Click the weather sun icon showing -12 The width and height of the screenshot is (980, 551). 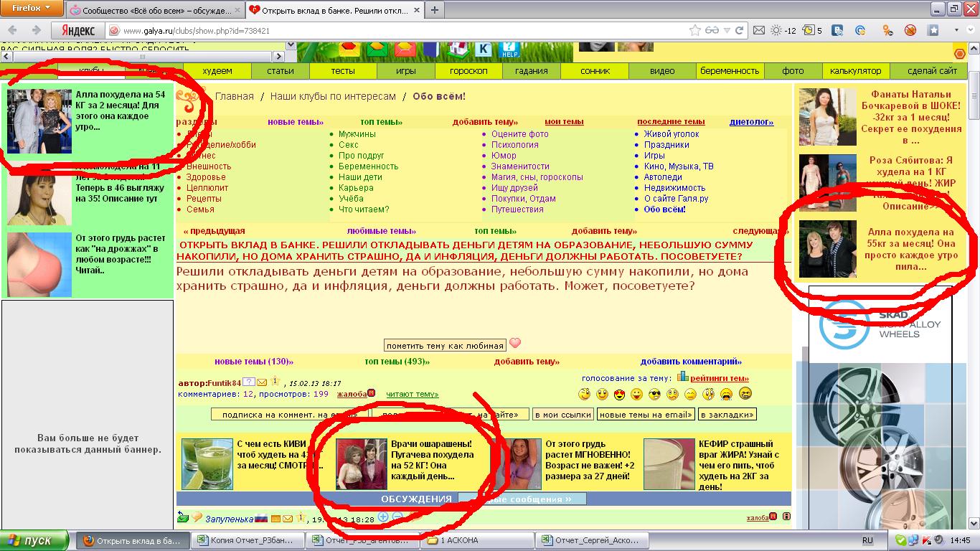coord(783,31)
